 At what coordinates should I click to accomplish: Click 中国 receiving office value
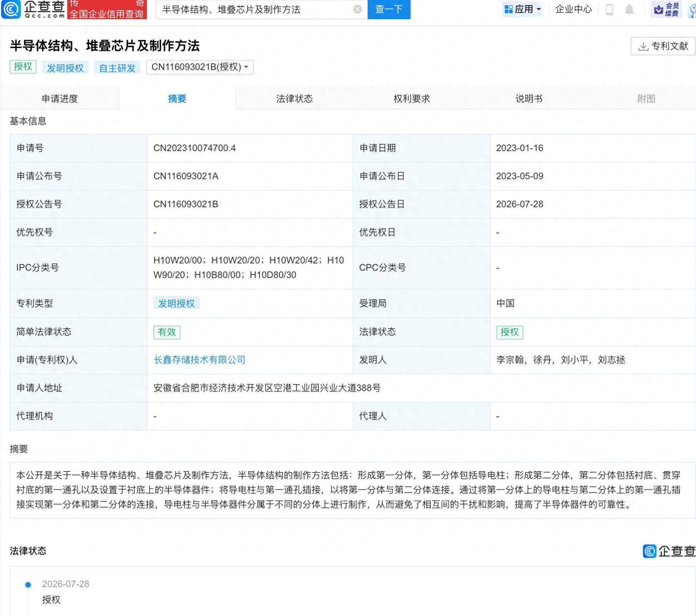[505, 303]
